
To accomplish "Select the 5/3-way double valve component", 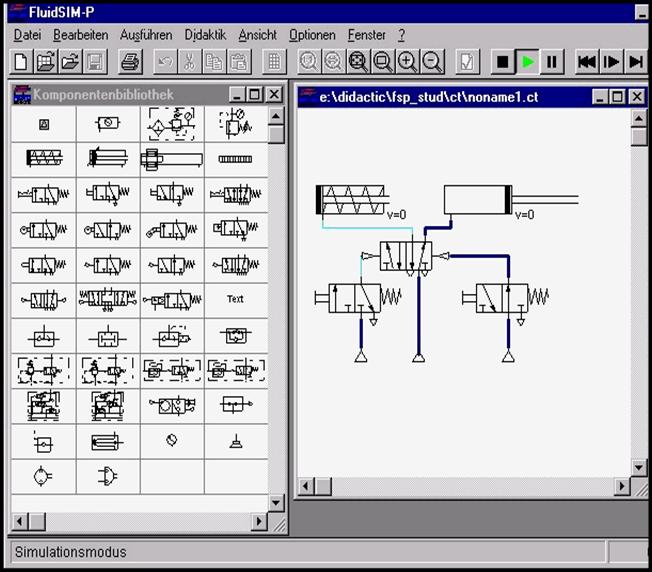I will click(108, 299).
